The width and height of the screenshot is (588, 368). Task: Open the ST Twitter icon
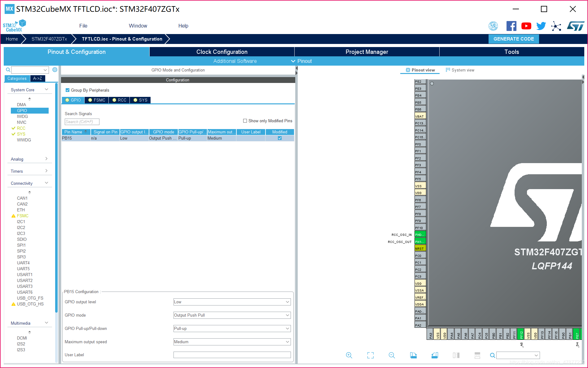(x=541, y=26)
